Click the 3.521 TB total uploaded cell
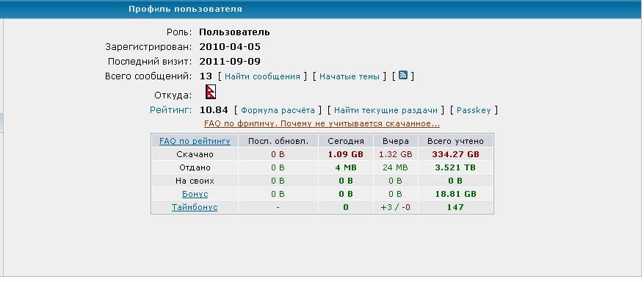The image size is (644, 282). tap(455, 167)
